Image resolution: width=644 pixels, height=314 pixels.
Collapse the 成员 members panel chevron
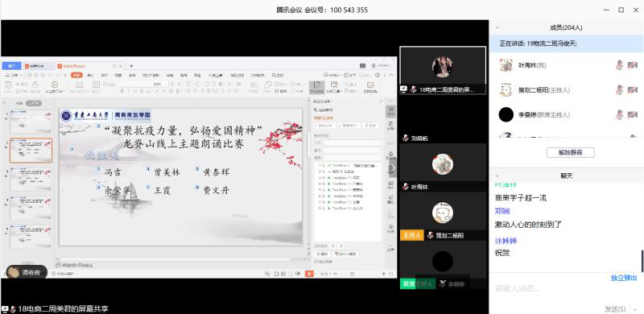tap(497, 27)
